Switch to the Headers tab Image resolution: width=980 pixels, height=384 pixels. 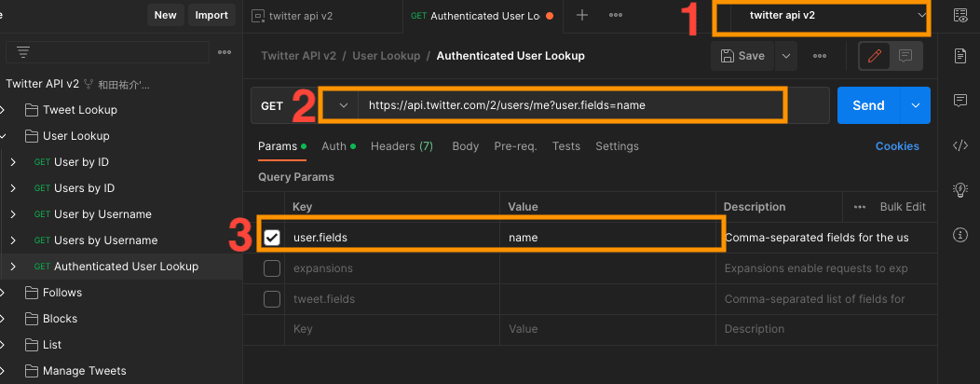[x=402, y=146]
